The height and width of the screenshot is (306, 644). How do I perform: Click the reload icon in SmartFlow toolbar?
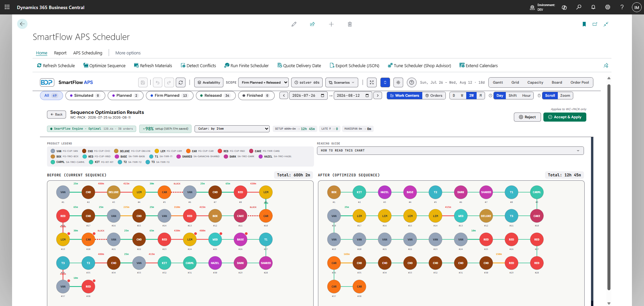[x=180, y=82]
